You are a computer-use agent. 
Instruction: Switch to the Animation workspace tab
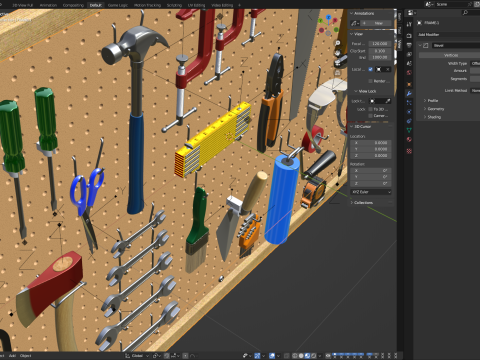pos(48,5)
